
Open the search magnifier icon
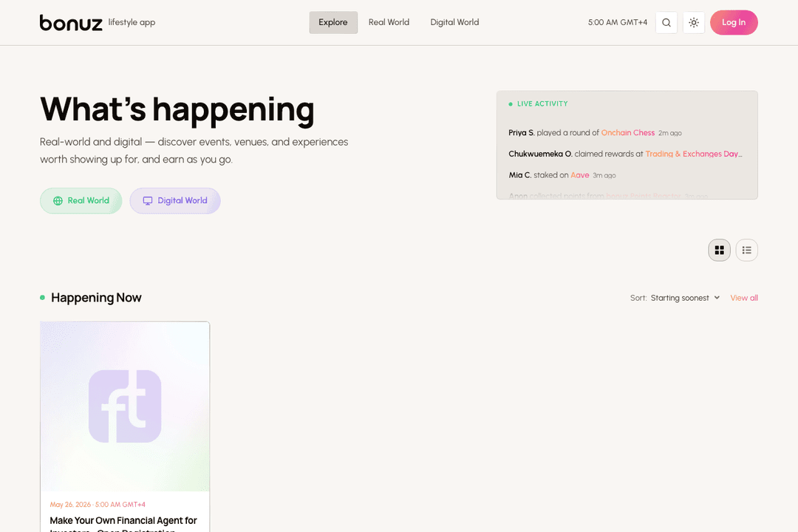point(666,22)
